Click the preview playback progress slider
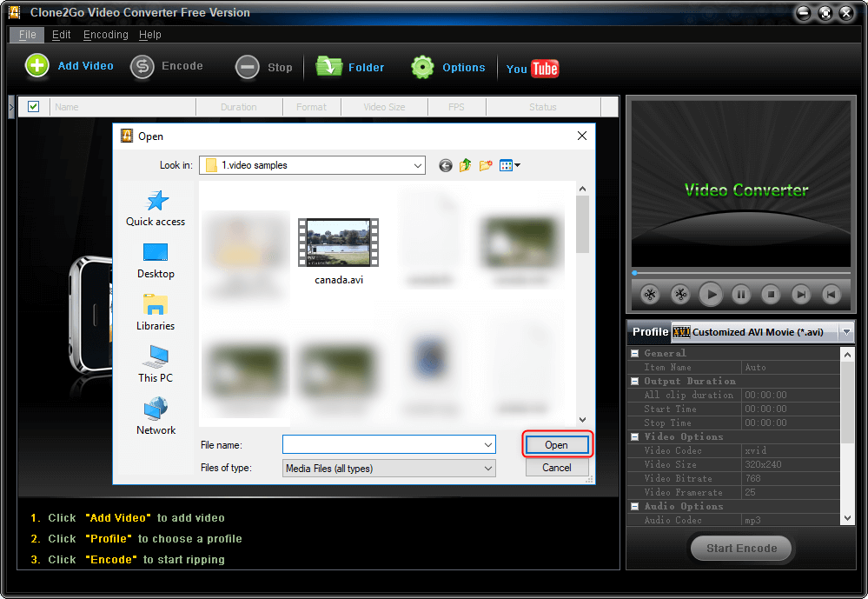868x599 pixels. 741,273
